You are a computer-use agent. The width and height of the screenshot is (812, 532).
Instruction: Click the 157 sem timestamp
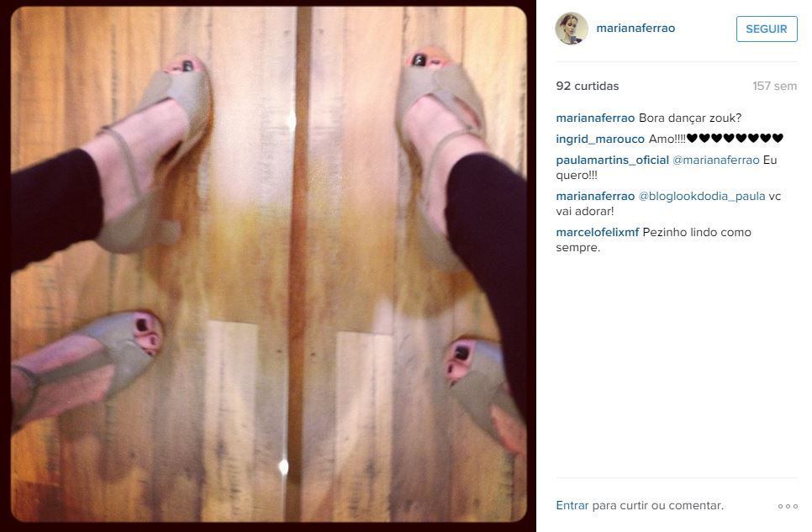[x=775, y=86]
